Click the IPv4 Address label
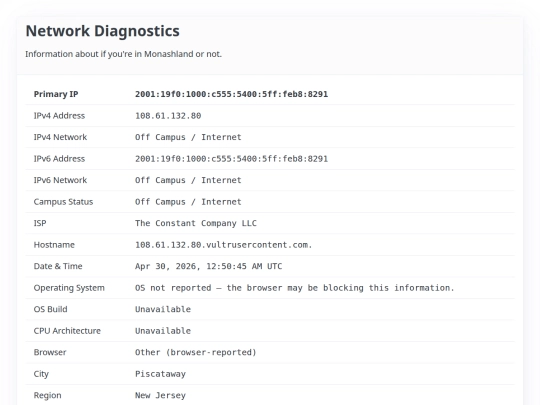 (x=59, y=116)
